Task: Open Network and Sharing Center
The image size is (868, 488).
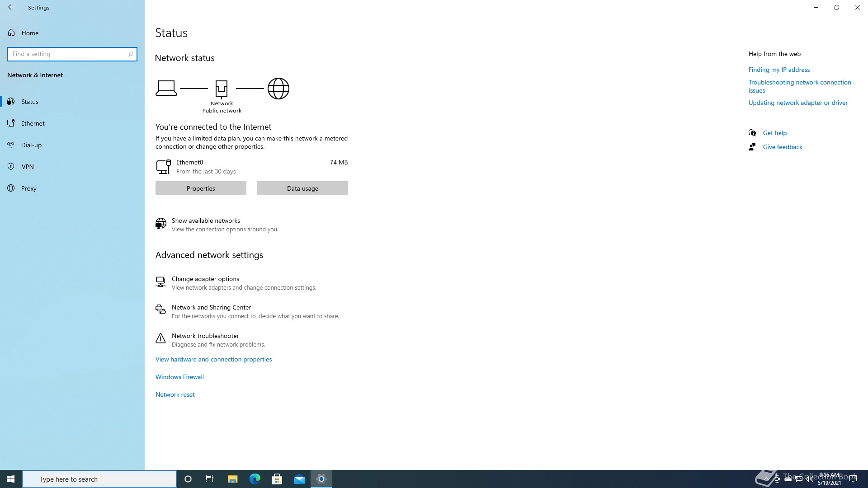Action: pos(211,308)
